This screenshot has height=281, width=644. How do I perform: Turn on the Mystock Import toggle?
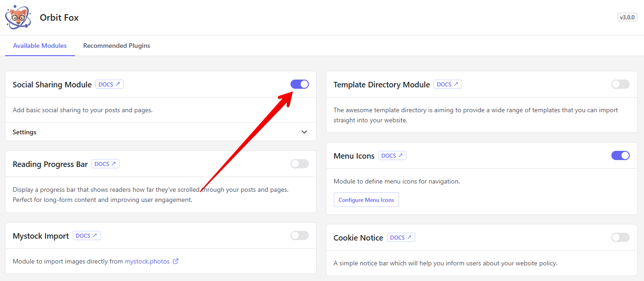[300, 235]
